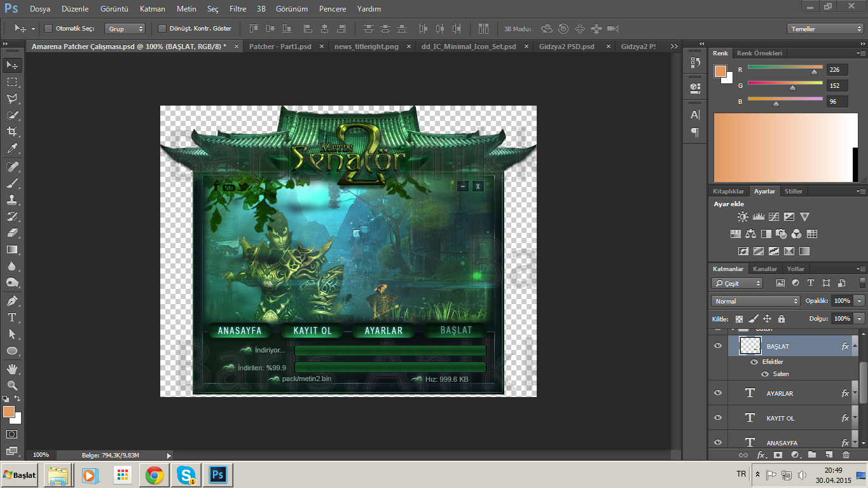The width and height of the screenshot is (868, 488).
Task: Open the Opaklık slider dropdown arrow
Action: (860, 301)
